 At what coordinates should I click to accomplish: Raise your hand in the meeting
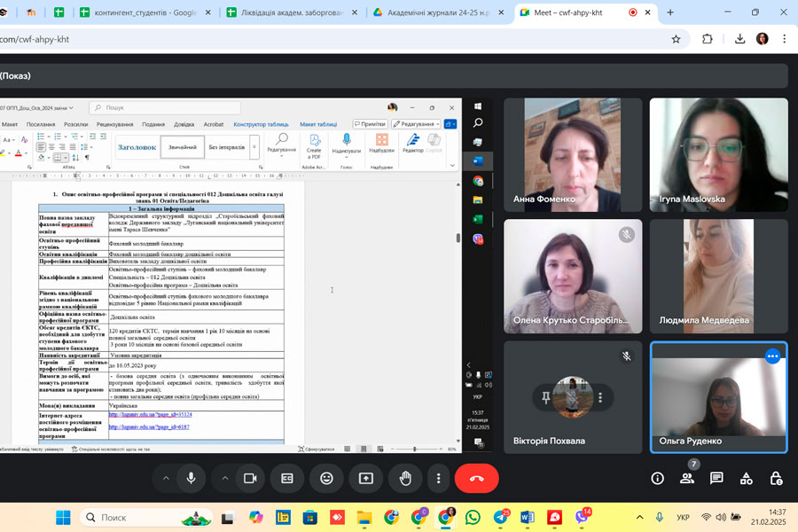[405, 479]
